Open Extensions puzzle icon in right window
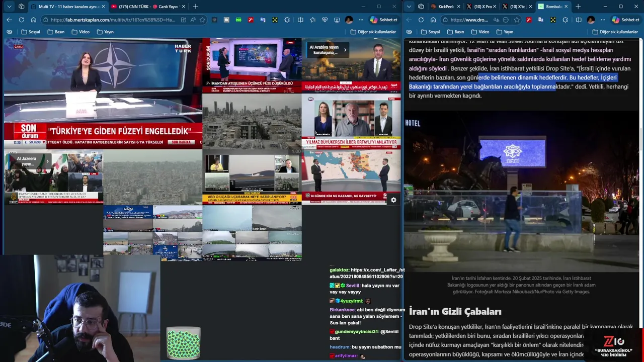644x362 pixels. [565, 20]
